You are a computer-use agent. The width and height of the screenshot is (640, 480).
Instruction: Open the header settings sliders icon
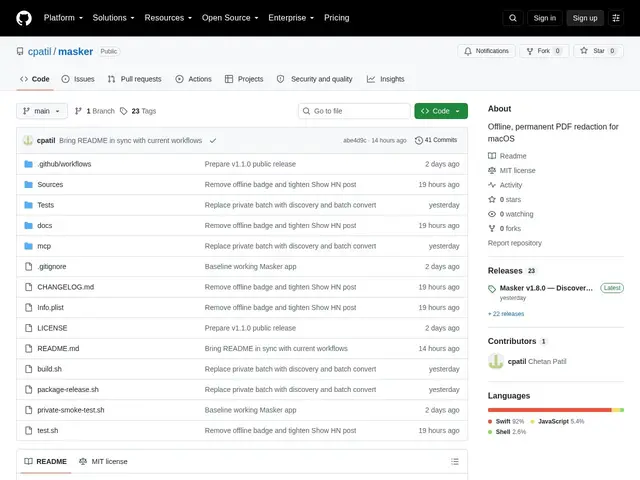click(616, 18)
